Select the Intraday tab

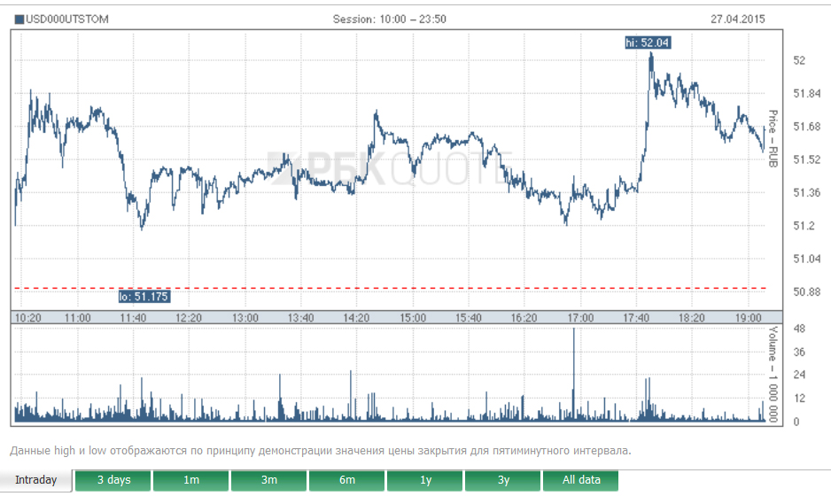coord(36,480)
